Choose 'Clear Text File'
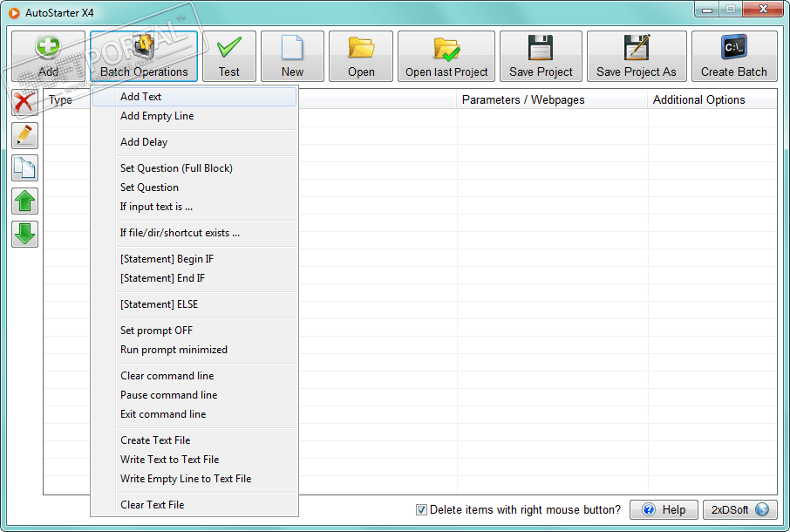The height and width of the screenshot is (532, 790). pos(194,505)
